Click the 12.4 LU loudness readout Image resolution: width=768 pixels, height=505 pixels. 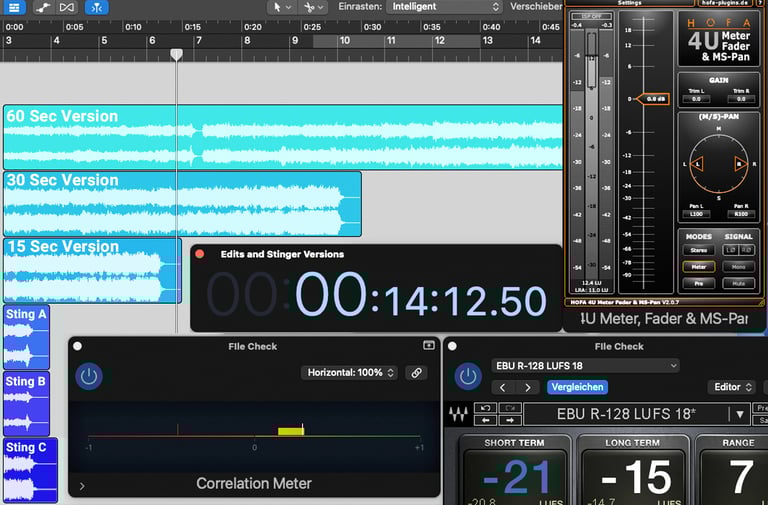point(591,283)
